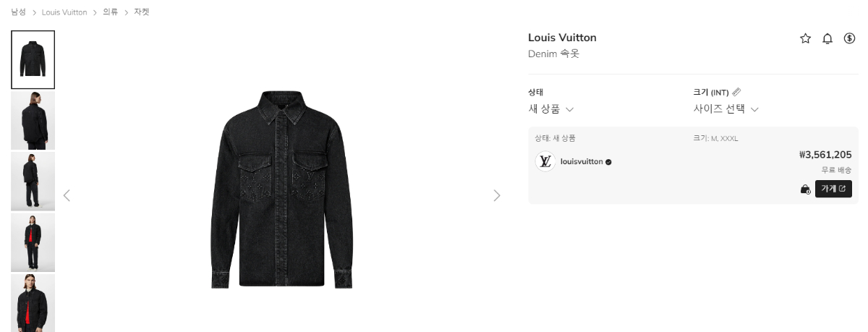The image size is (868, 332).
Task: Click the star favorite icon
Action: click(x=805, y=39)
